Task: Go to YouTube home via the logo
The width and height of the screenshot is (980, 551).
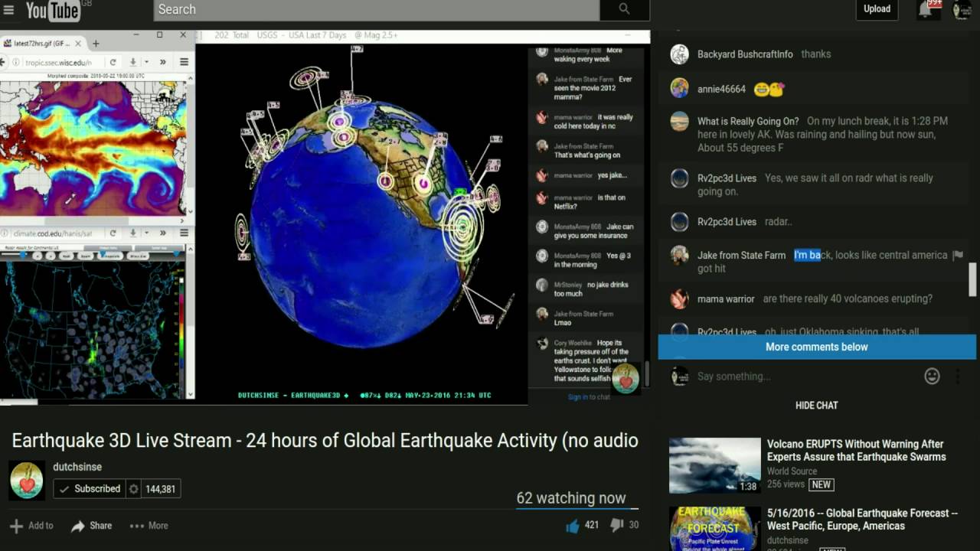Action: (x=52, y=10)
